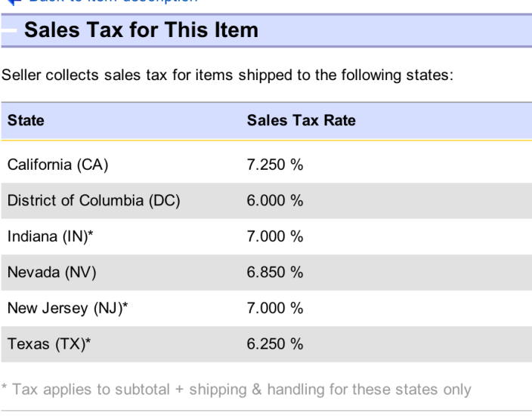
Task: Click the blue back arrow icon
Action: 14,2
